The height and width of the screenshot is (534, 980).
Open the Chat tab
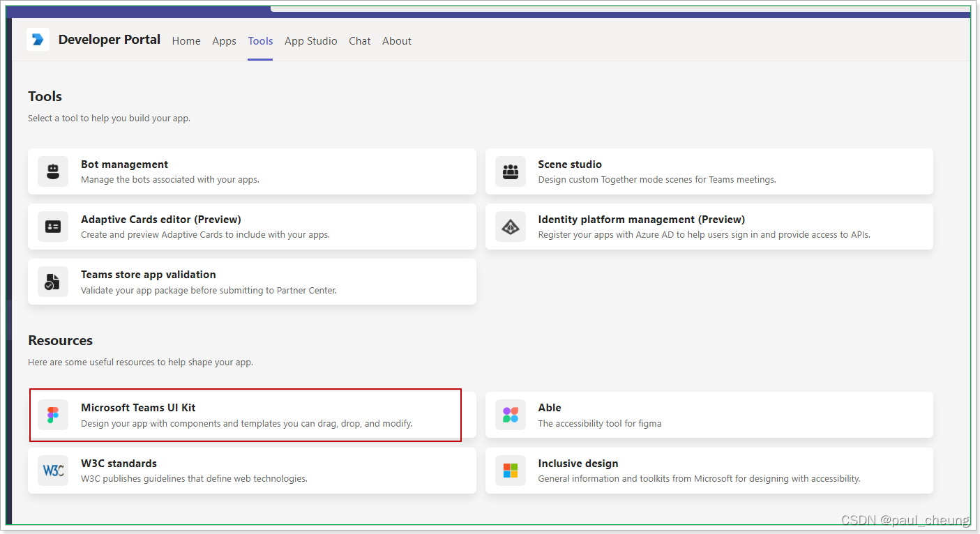tap(360, 41)
